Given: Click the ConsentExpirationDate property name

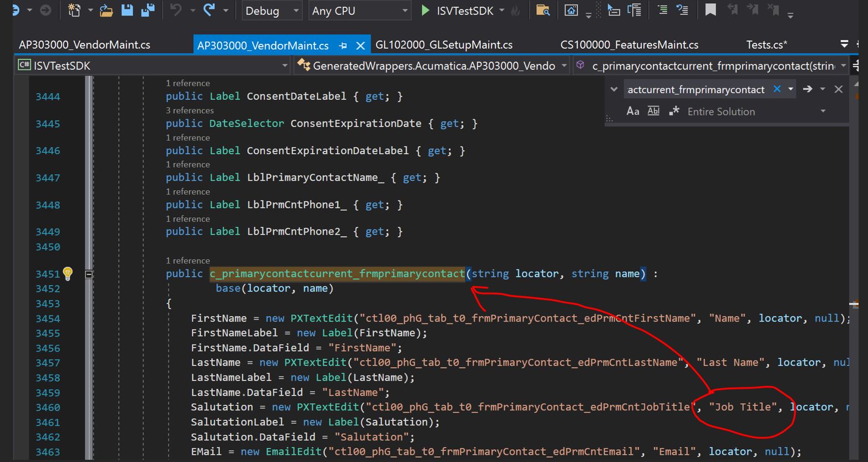Looking at the screenshot, I should pyautogui.click(x=356, y=124).
